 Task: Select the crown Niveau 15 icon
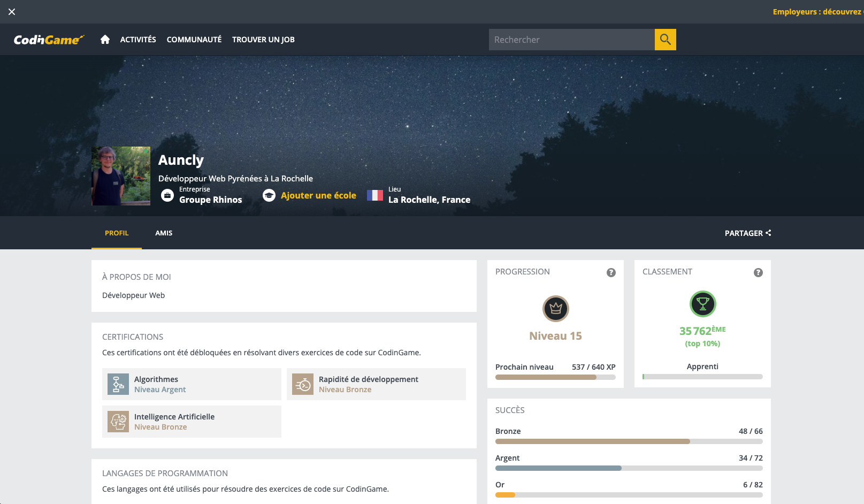tap(555, 309)
